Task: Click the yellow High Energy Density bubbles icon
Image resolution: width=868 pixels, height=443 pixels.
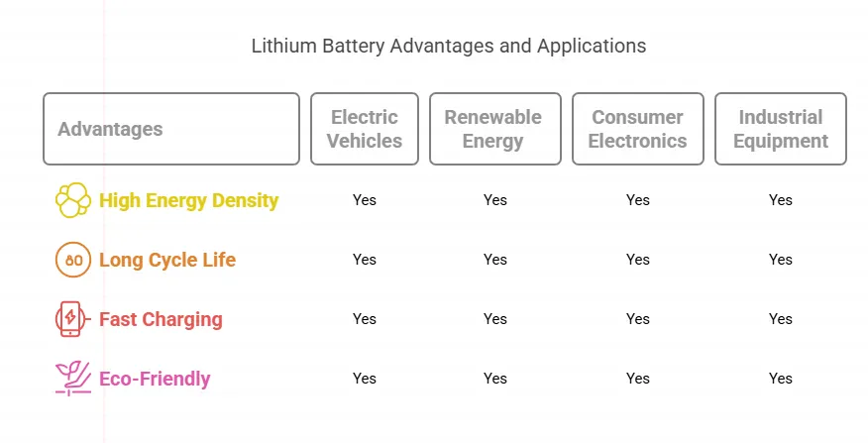Action: click(73, 200)
